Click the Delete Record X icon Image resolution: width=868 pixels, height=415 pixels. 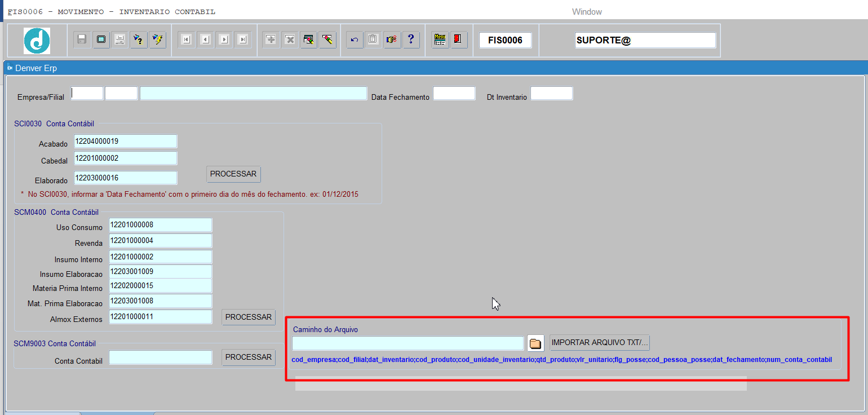[x=290, y=39]
